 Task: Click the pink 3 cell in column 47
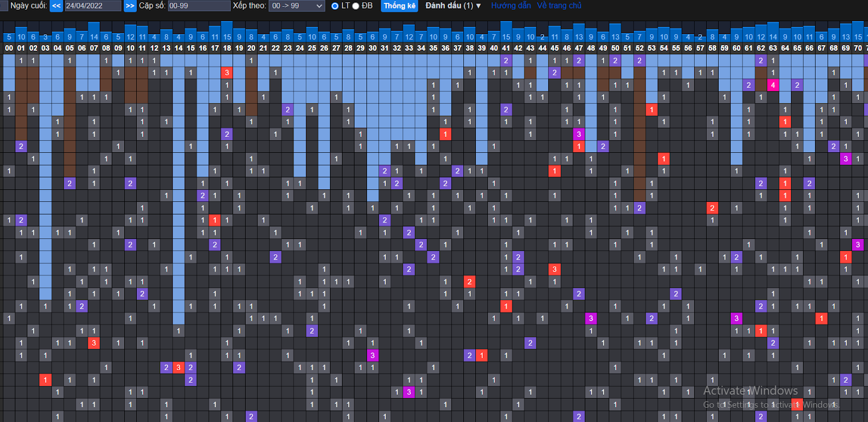click(578, 134)
